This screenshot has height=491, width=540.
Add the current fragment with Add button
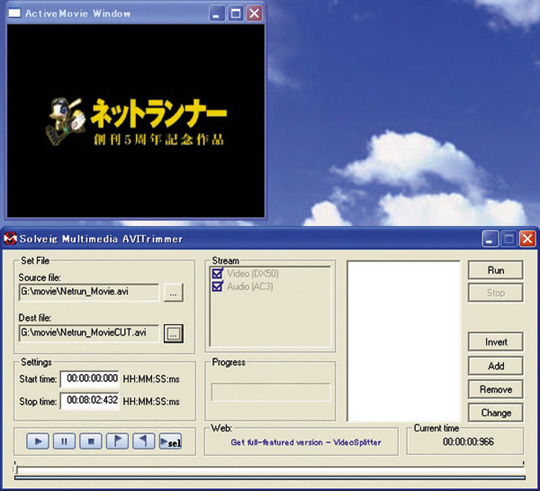[495, 366]
